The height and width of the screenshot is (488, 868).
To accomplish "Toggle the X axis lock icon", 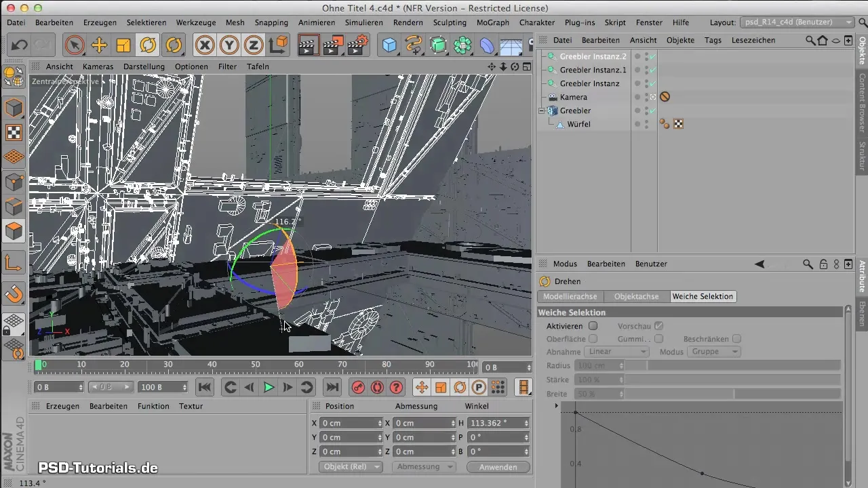I will pyautogui.click(x=205, y=45).
